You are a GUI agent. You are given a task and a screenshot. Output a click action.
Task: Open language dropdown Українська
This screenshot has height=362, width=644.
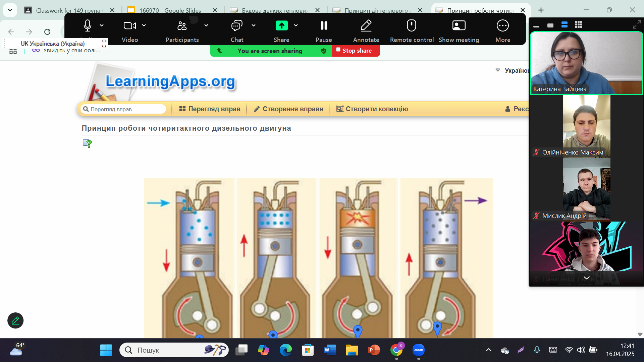513,70
